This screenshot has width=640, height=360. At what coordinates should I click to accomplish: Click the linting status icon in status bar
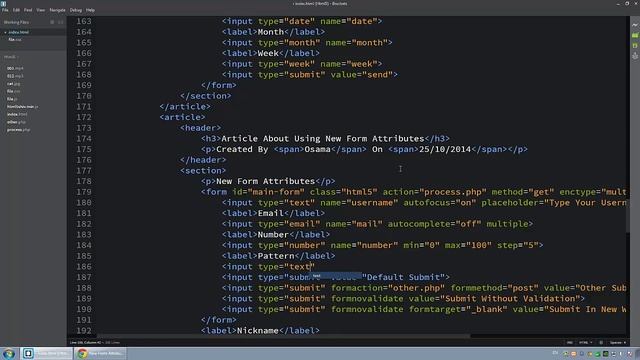(601, 342)
